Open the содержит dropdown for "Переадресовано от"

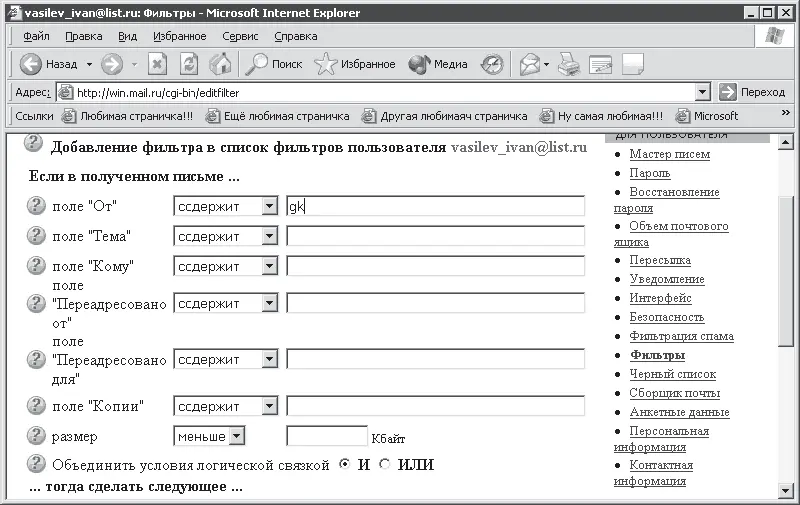226,304
